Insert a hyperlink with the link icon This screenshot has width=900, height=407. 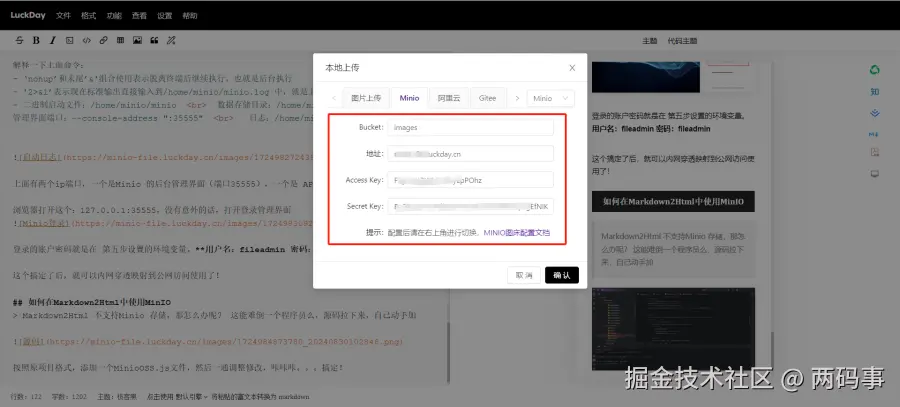(x=103, y=41)
